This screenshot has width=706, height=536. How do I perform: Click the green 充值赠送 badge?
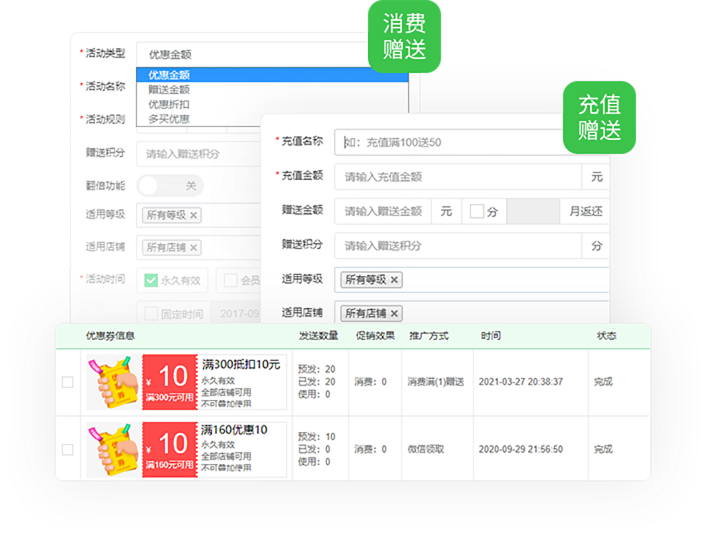(599, 117)
